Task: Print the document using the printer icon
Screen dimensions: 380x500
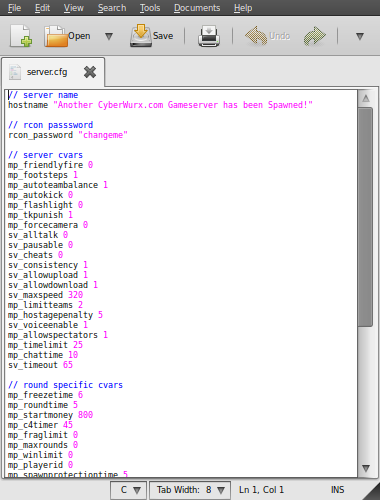Action: (x=209, y=36)
